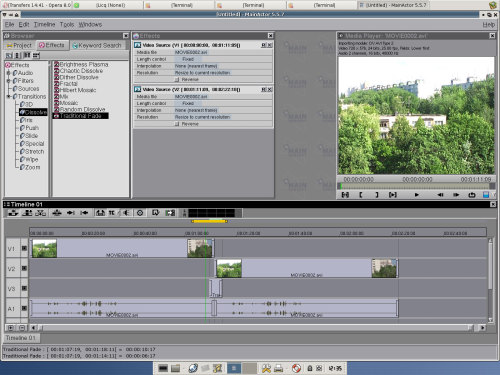The height and width of the screenshot is (375, 500).
Task: Click the timeline horizontal scrollbar
Action: [x=255, y=328]
